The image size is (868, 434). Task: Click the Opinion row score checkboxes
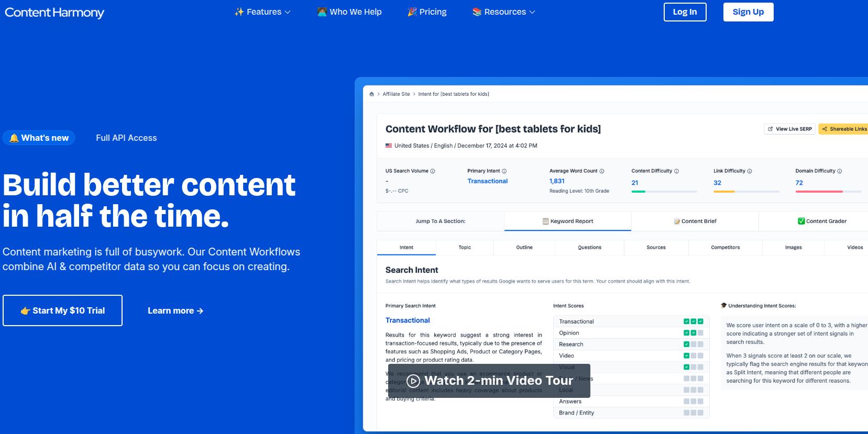point(694,333)
